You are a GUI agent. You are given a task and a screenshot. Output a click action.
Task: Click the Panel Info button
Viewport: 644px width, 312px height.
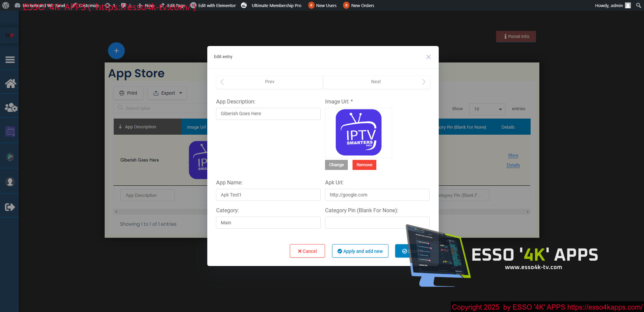click(516, 37)
